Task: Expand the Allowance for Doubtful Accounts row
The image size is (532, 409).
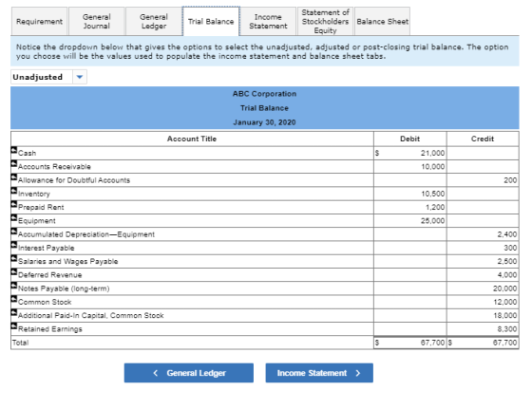Action: [14, 177]
